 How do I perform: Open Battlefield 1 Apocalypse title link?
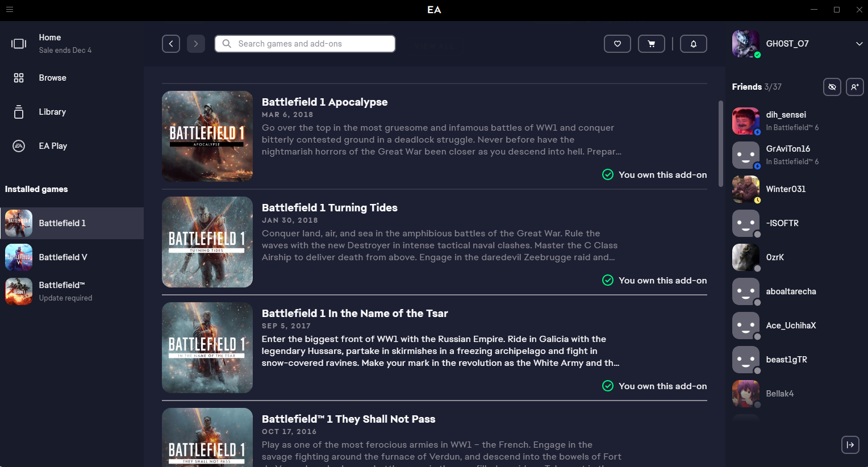[x=324, y=102]
